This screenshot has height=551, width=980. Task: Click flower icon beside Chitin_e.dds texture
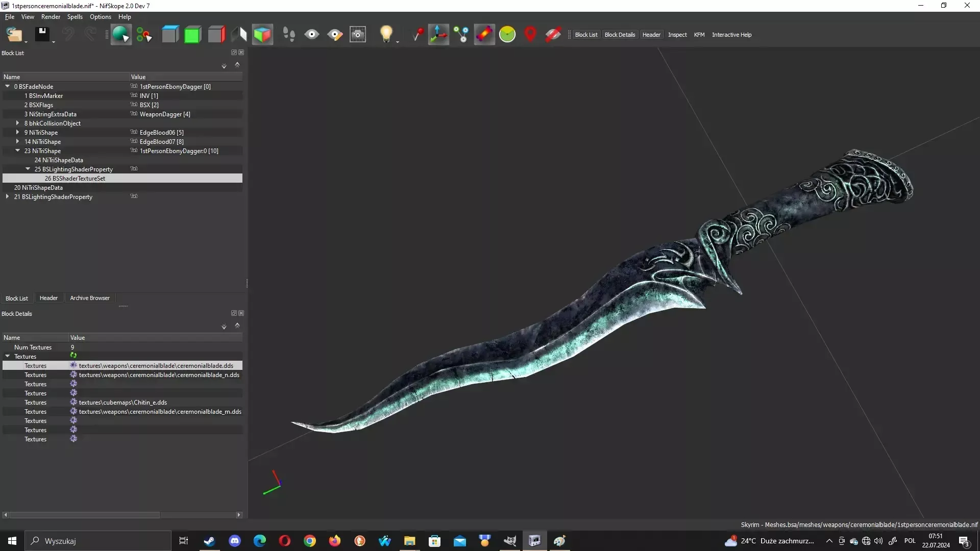73,402
